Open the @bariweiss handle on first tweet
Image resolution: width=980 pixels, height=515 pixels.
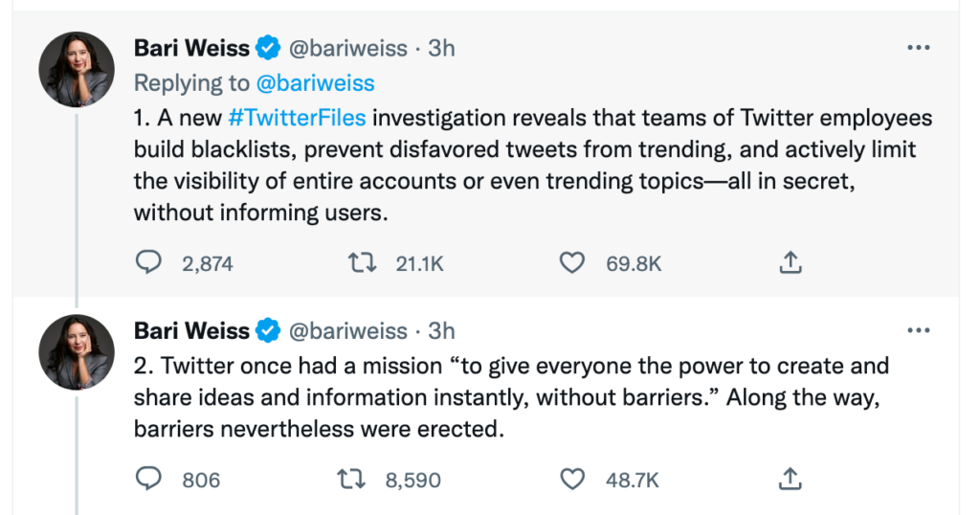point(347,48)
